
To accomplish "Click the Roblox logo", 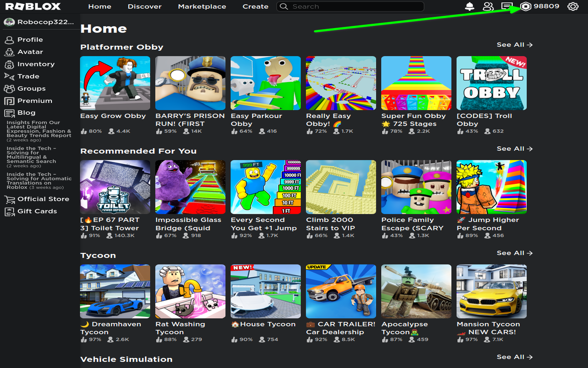I will (33, 6).
